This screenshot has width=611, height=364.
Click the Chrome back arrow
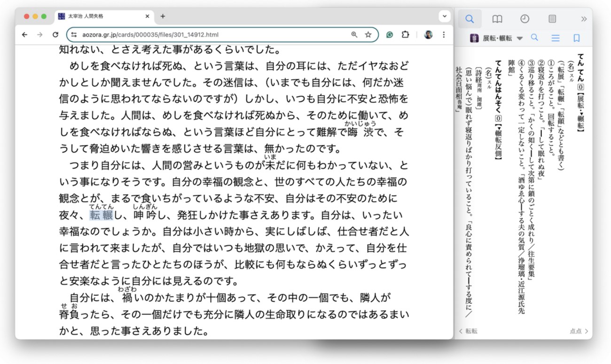25,35
